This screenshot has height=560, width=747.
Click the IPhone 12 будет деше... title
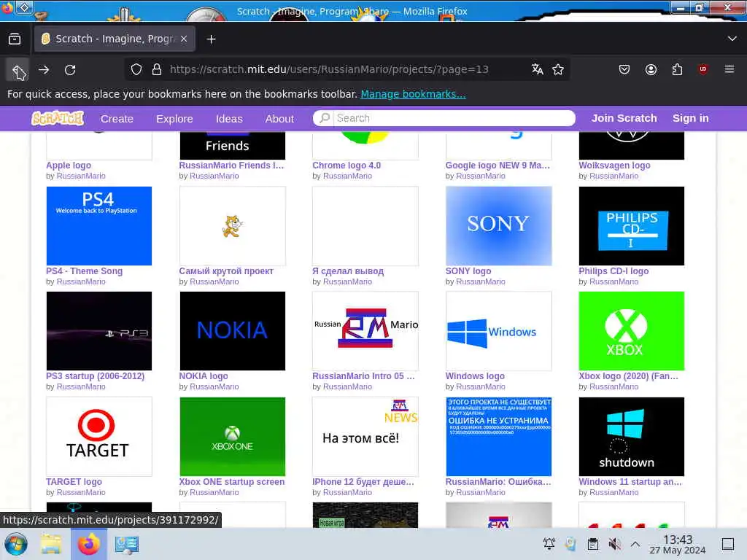click(363, 481)
